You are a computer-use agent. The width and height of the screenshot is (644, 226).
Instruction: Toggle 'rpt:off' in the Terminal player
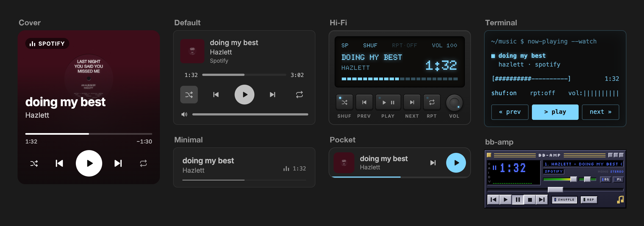tap(543, 93)
